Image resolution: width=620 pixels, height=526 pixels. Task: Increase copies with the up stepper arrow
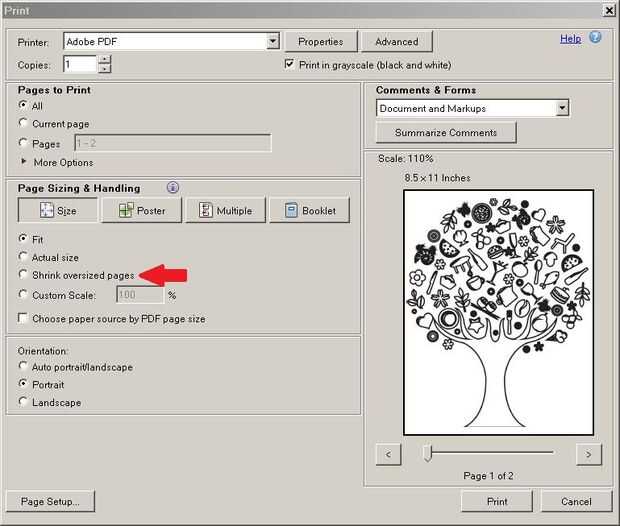pos(104,59)
